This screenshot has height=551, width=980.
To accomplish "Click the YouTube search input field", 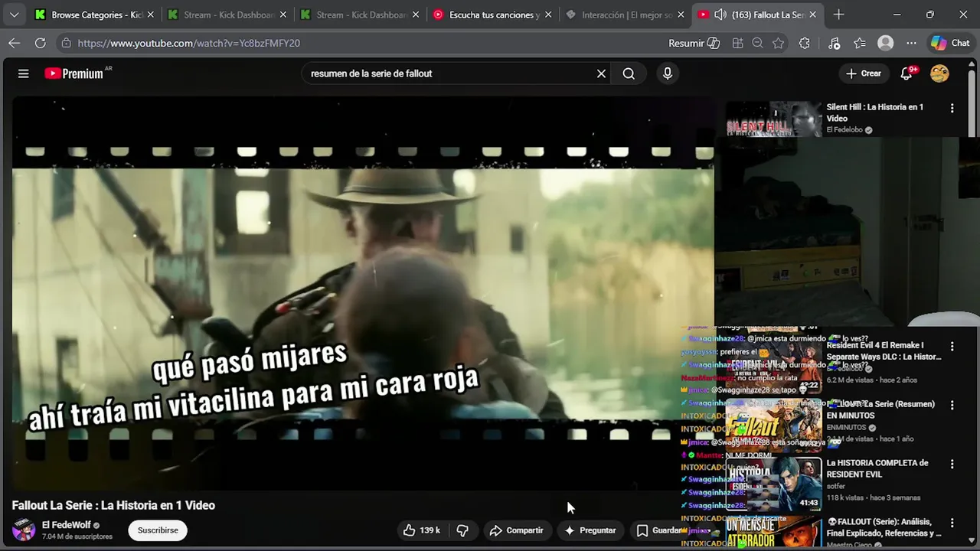I will point(448,73).
